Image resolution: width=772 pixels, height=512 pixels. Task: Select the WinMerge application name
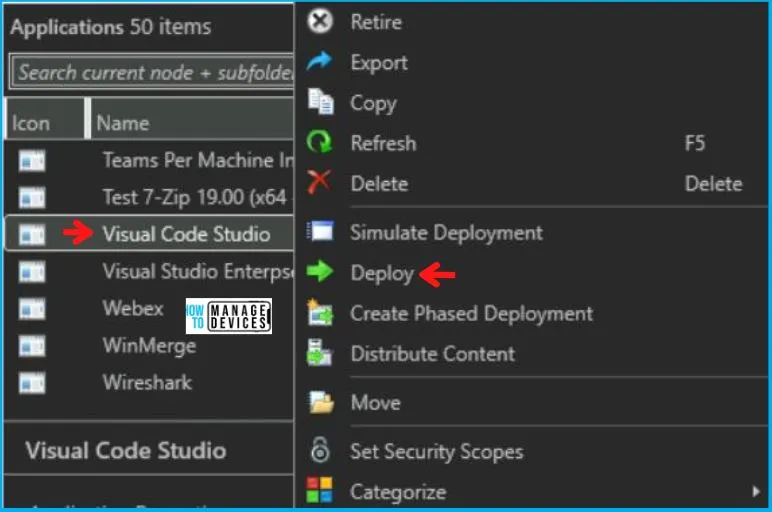click(149, 346)
